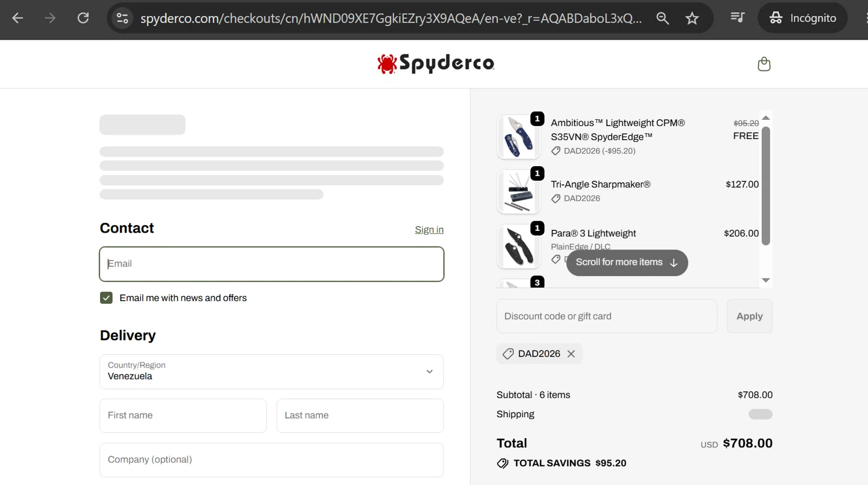Click the Tri-Angle Sharpmaker® product name
Image resolution: width=868 pixels, height=485 pixels.
tap(601, 184)
